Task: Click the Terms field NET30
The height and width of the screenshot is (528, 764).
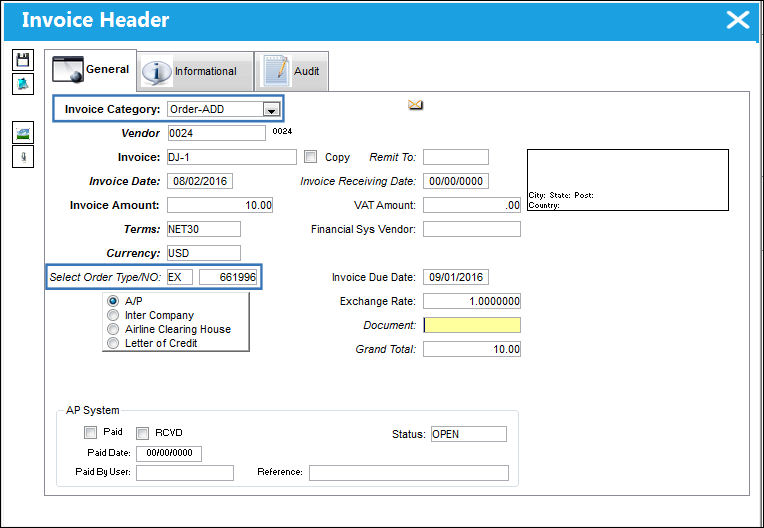Action: 204,229
